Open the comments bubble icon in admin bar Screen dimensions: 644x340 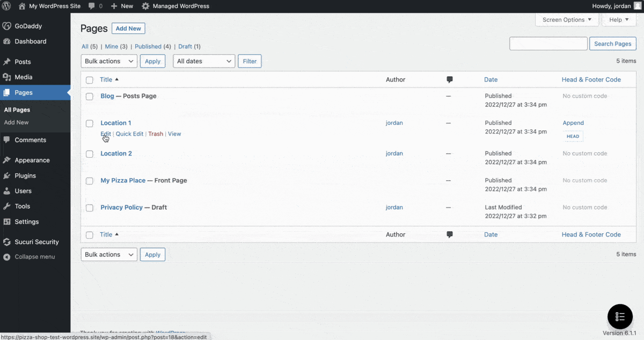[x=92, y=6]
